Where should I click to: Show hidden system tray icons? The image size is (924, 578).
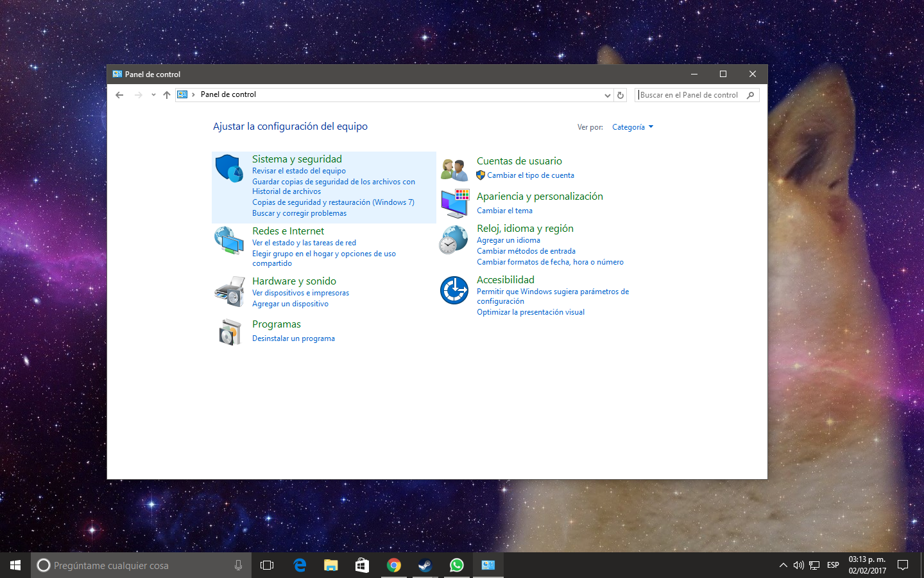point(783,565)
